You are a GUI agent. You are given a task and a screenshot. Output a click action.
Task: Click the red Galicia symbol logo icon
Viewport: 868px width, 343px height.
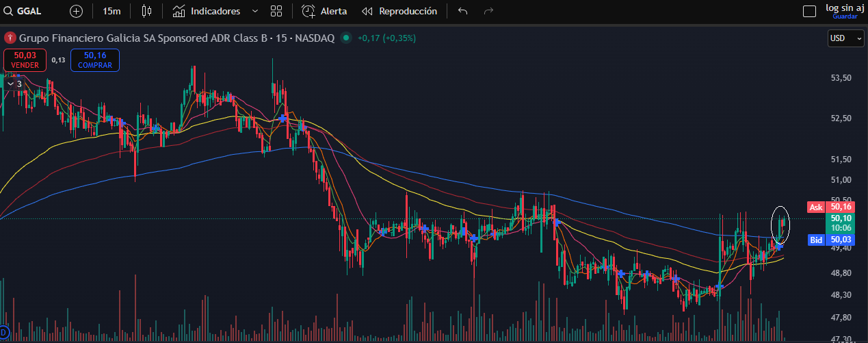point(10,38)
